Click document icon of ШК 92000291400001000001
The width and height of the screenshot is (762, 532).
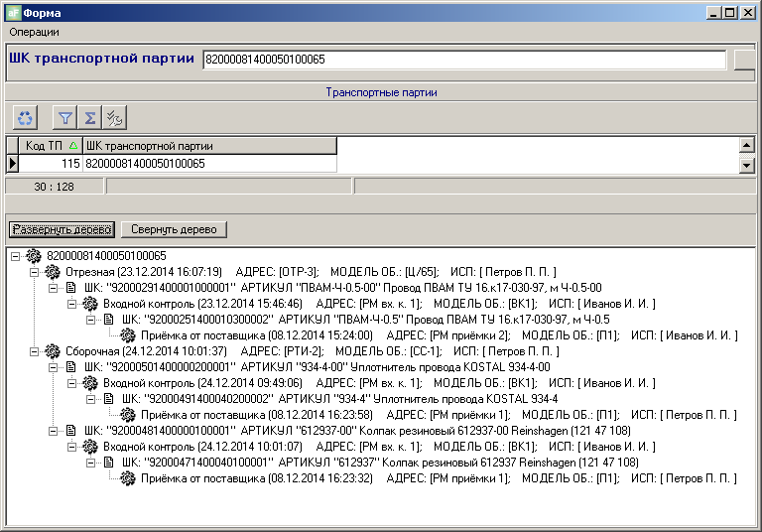[x=71, y=288]
